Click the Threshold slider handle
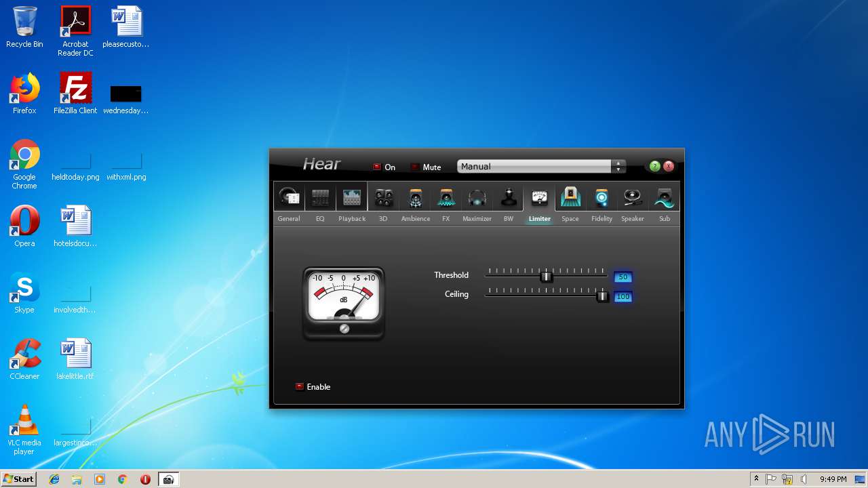The width and height of the screenshot is (868, 488). click(547, 277)
